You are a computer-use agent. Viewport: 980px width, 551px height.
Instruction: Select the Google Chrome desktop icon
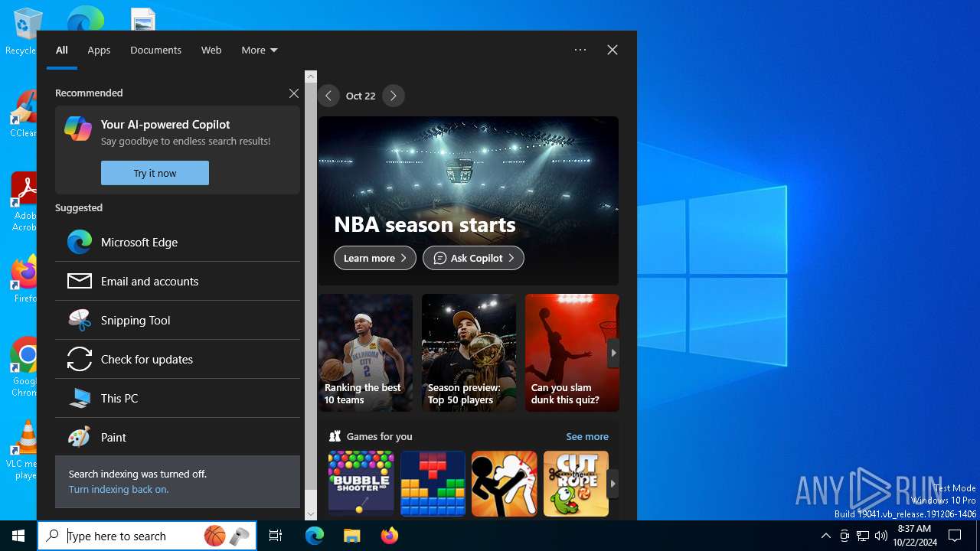tap(23, 367)
